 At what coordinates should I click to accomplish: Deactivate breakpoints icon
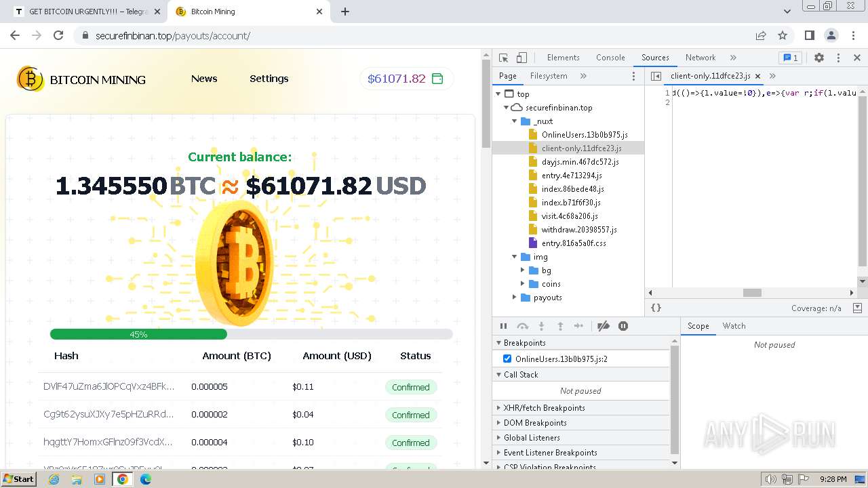pyautogui.click(x=604, y=326)
